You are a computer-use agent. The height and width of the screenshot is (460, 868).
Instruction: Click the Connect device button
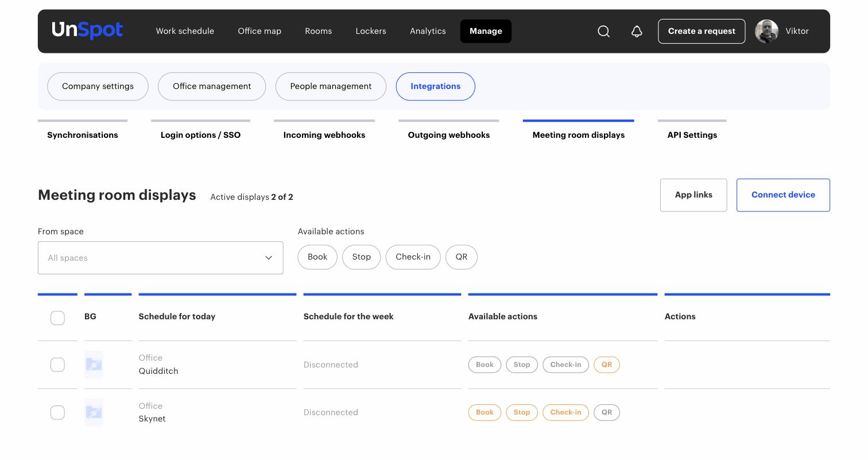click(x=783, y=195)
